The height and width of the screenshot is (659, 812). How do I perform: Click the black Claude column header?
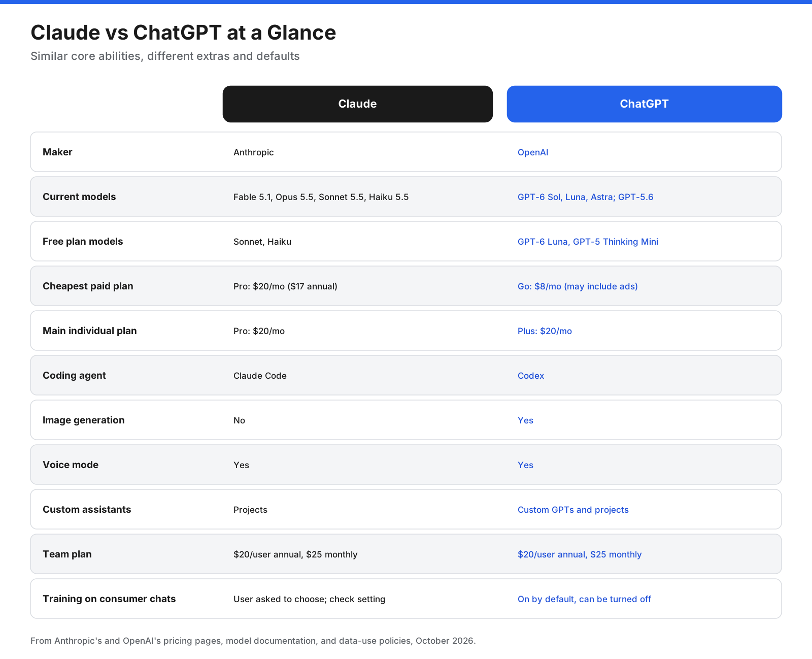point(357,104)
